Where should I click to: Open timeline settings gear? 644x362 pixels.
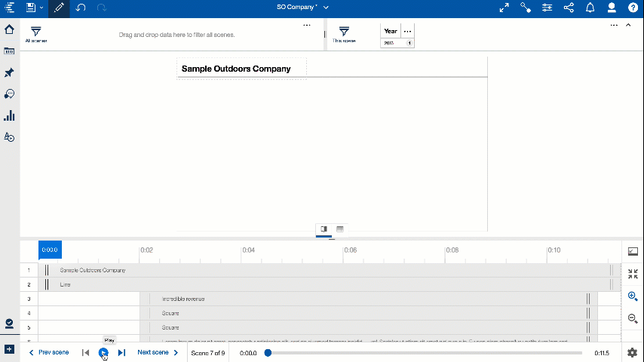click(633, 352)
